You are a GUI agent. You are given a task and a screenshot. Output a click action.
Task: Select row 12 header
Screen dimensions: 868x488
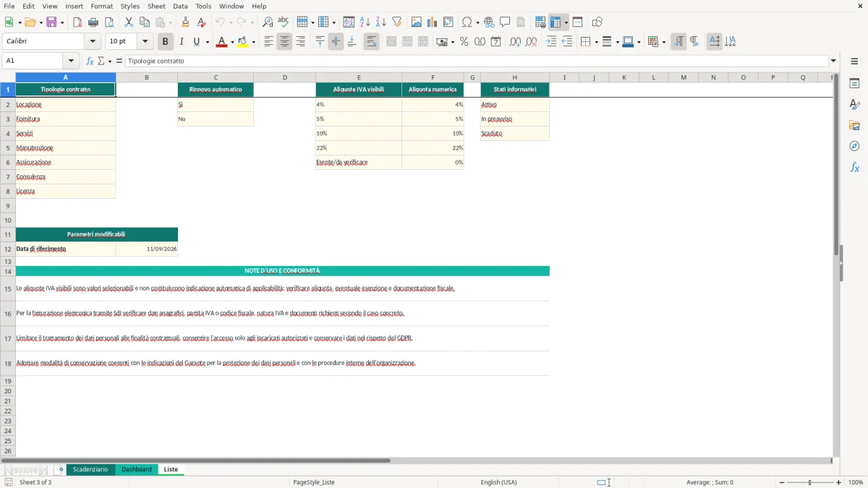click(7, 249)
